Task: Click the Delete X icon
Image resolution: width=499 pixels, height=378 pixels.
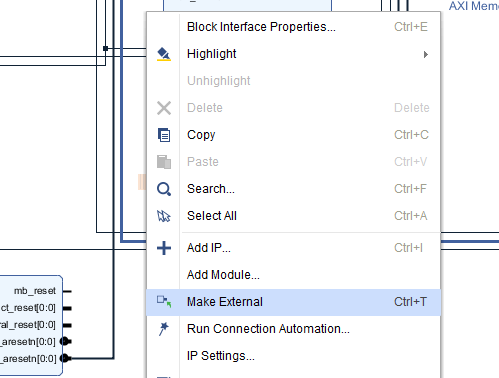Action: (x=164, y=108)
